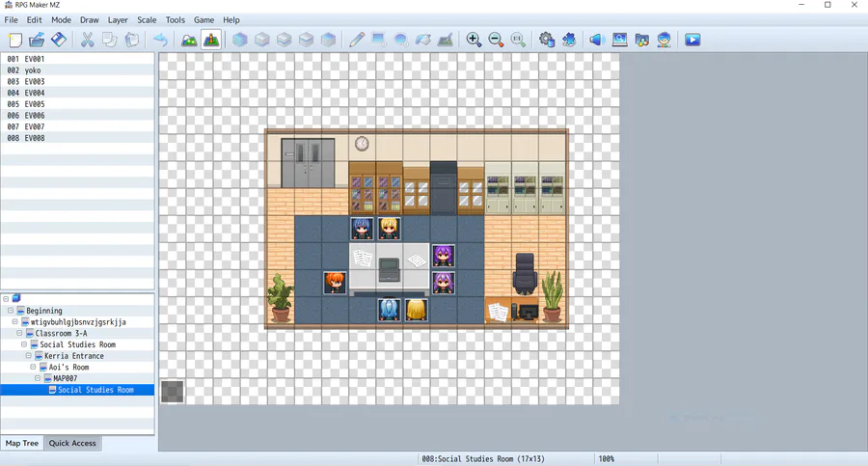Collapse the Kerria Entrance tree node
The width and height of the screenshot is (868, 466).
29,356
